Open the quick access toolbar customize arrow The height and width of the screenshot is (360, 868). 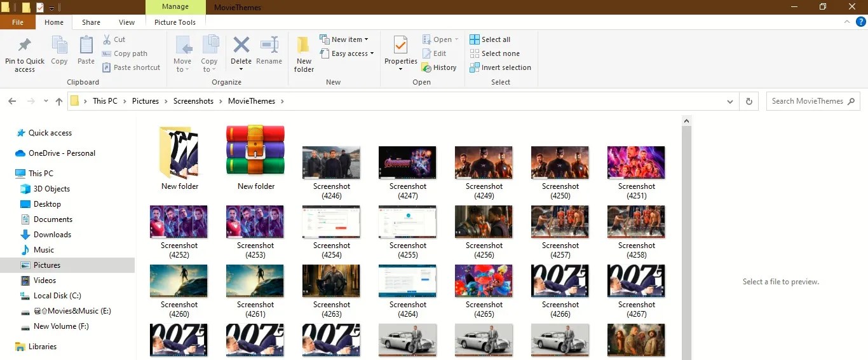click(51, 8)
